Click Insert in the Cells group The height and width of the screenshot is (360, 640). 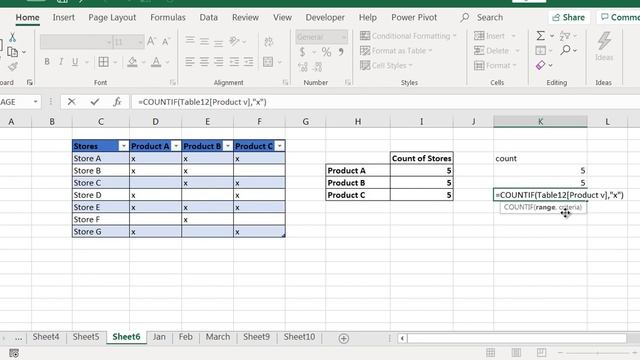point(494,36)
